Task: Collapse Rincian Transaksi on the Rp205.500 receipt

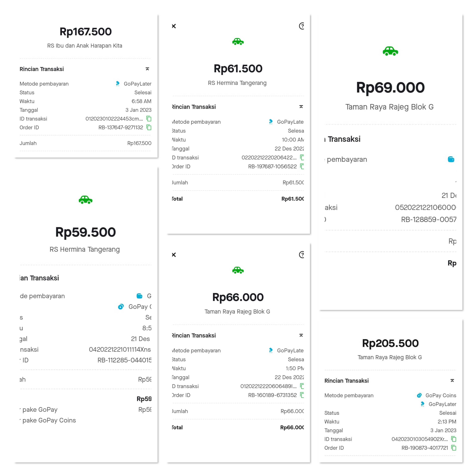Action: [x=452, y=381]
